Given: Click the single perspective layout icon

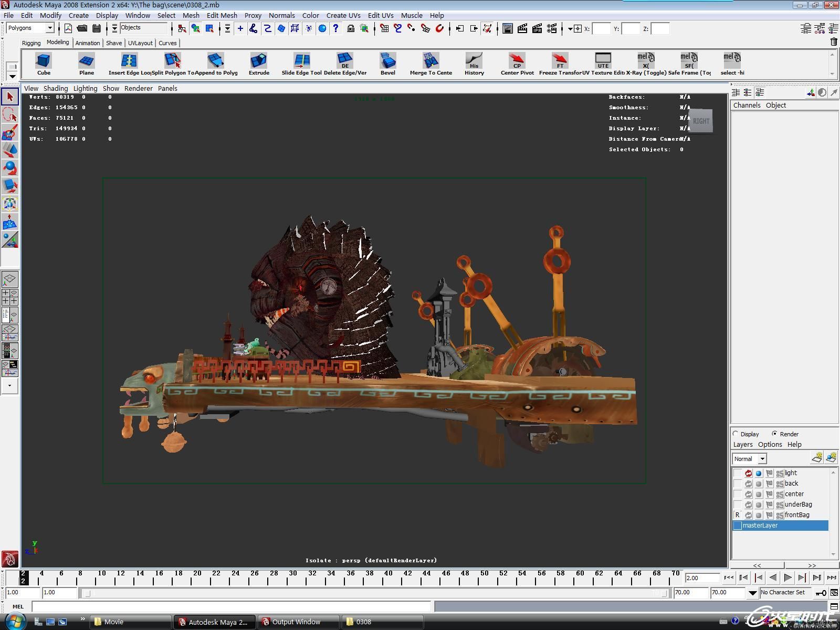Looking at the screenshot, I should pos(10,279).
